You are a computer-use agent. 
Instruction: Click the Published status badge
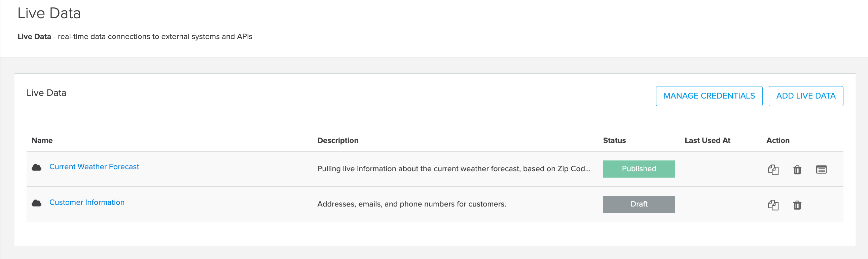(639, 169)
